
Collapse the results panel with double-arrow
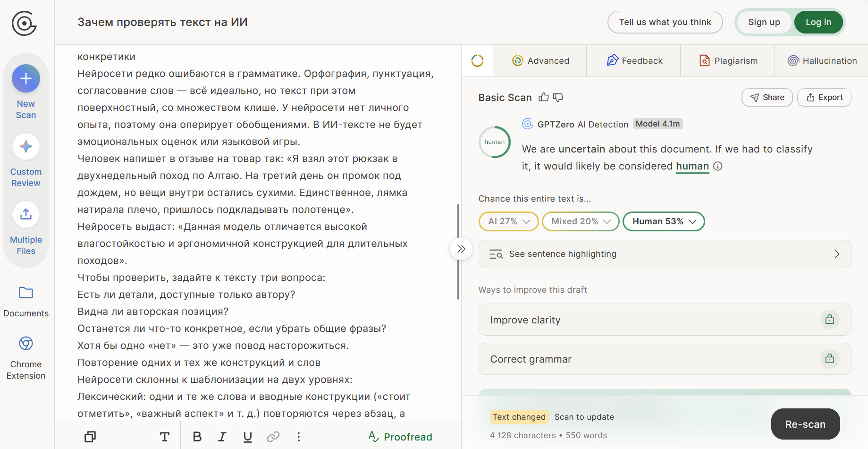(x=461, y=249)
